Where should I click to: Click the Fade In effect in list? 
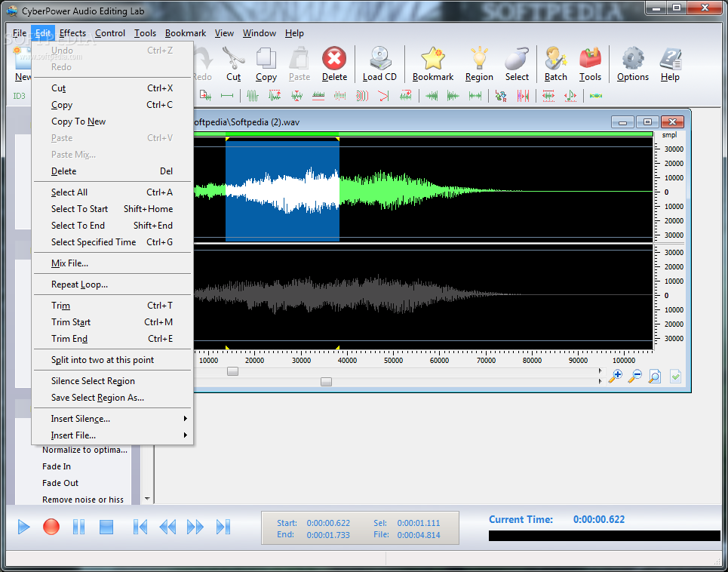pos(57,466)
